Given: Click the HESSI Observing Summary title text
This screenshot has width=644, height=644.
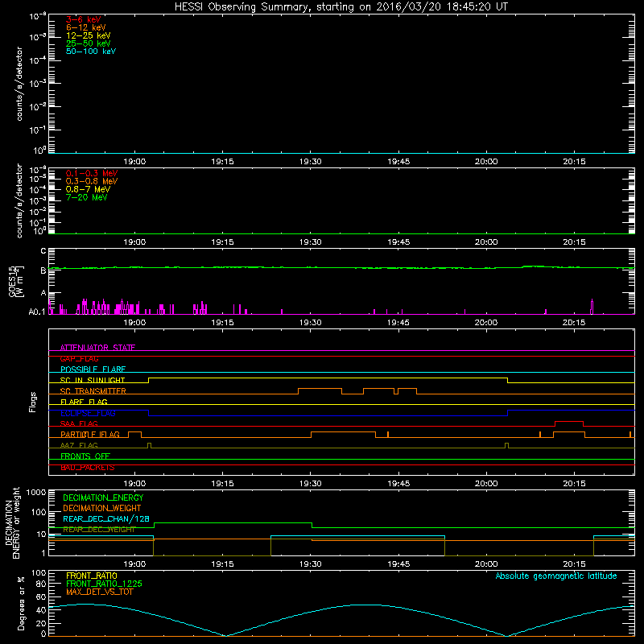Looking at the screenshot, I should point(341,6).
